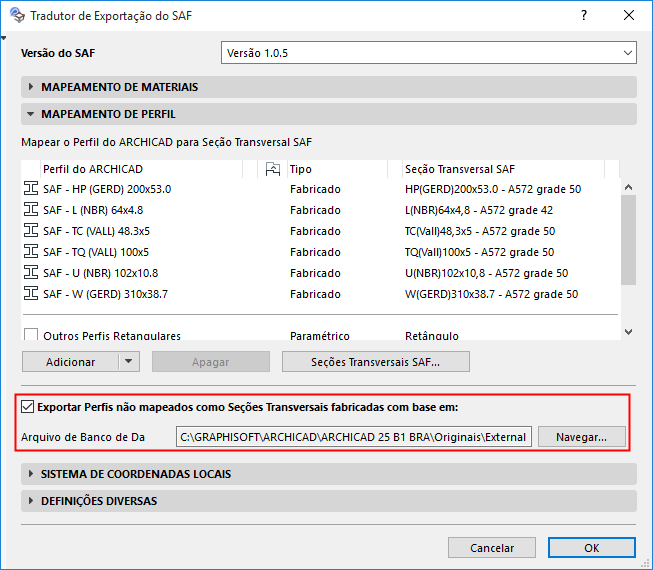Collapse MAPEAMENTO DE PERFIL section
The width and height of the screenshot is (653, 570).
coord(329,114)
